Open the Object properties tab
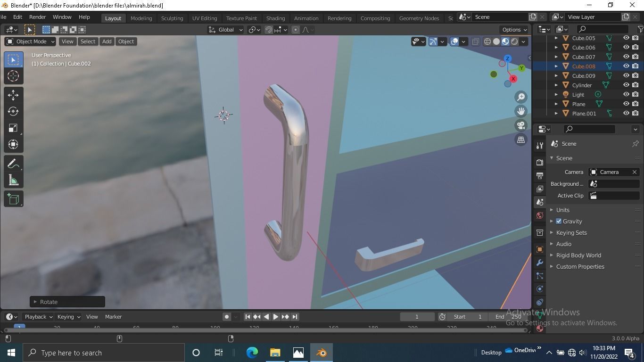The image size is (644, 362). (540, 249)
